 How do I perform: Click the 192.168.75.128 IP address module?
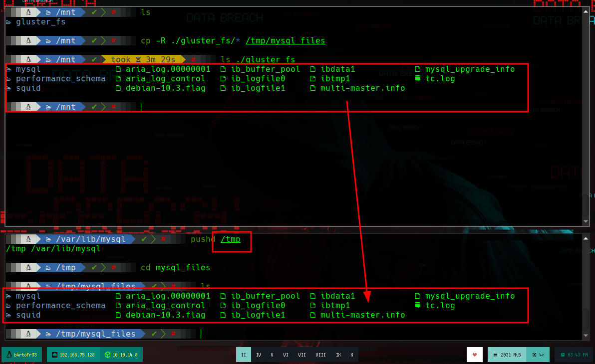click(73, 355)
